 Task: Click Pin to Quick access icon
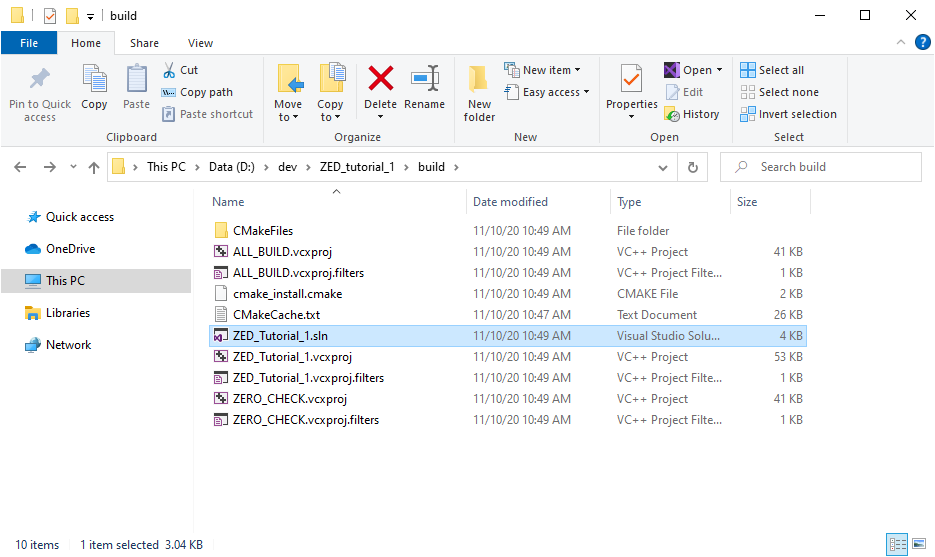[40, 79]
